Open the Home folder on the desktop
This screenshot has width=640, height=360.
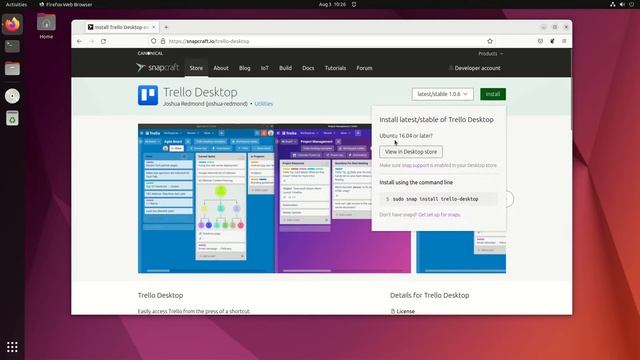[46, 26]
